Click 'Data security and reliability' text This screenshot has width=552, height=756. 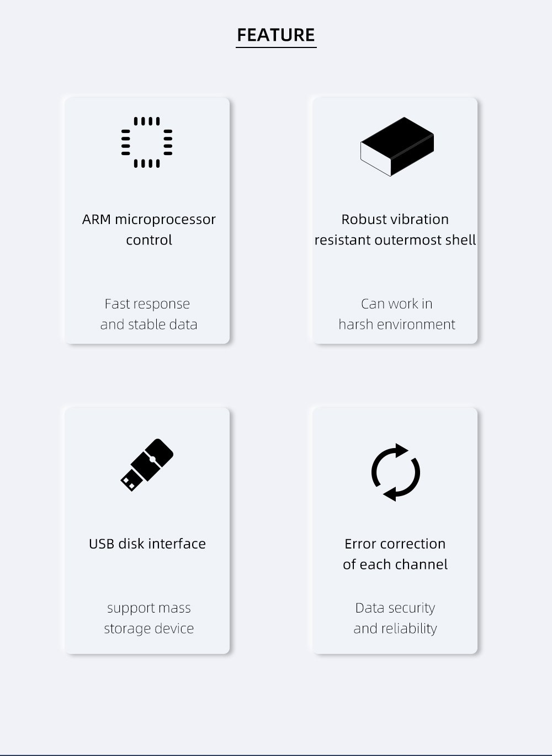[x=395, y=618]
